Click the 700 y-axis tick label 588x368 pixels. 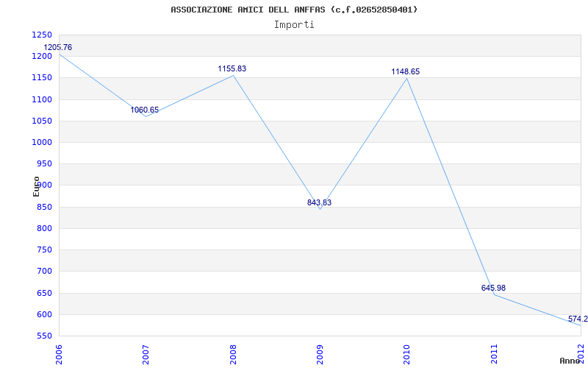pyautogui.click(x=44, y=271)
